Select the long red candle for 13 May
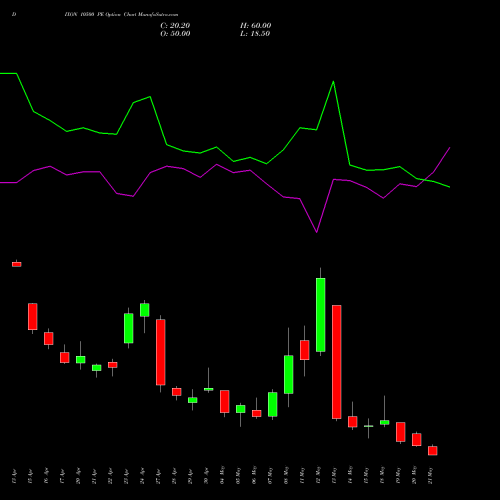This screenshot has width=500, height=500. coord(337,362)
